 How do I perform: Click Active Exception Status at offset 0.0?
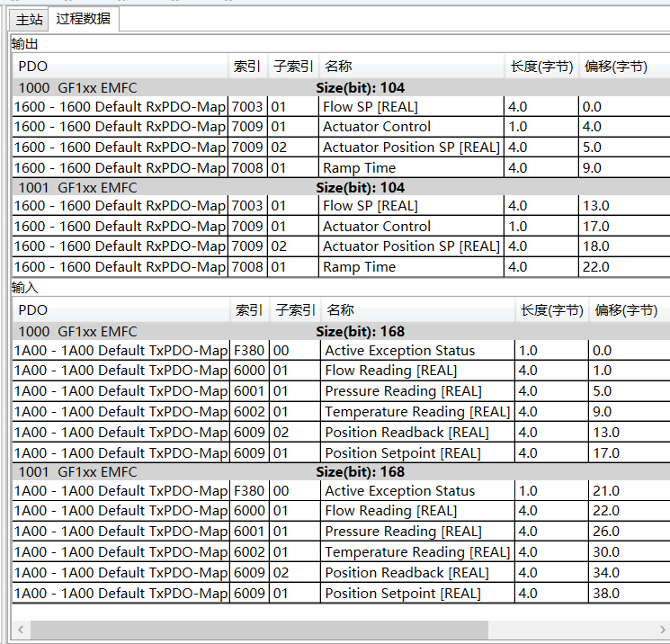(399, 351)
